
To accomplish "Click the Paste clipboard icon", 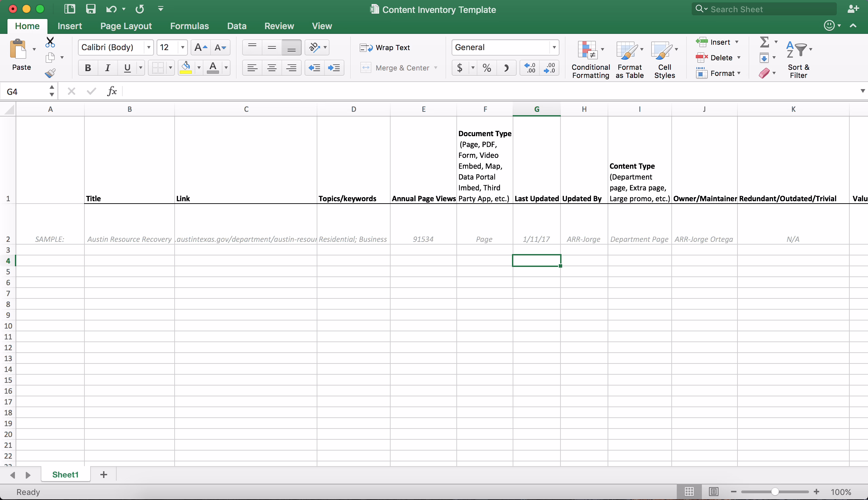I will coord(18,49).
